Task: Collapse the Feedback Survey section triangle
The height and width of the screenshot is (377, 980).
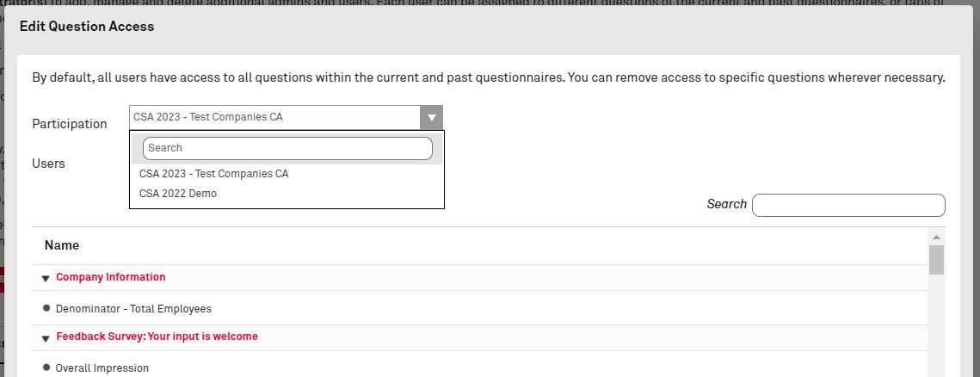Action: pyautogui.click(x=46, y=338)
